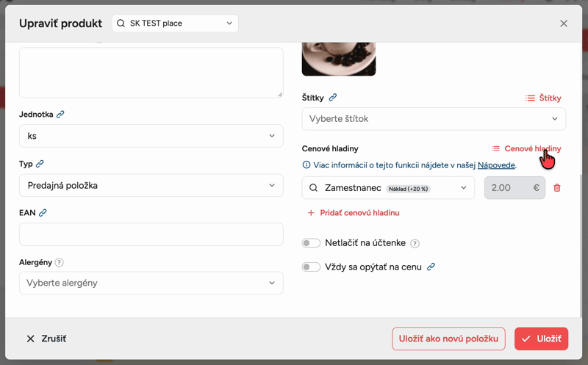Click link icon after Vždy sa opýtať na cenu
Viewport: 588px width, 365px height.
pos(431,267)
